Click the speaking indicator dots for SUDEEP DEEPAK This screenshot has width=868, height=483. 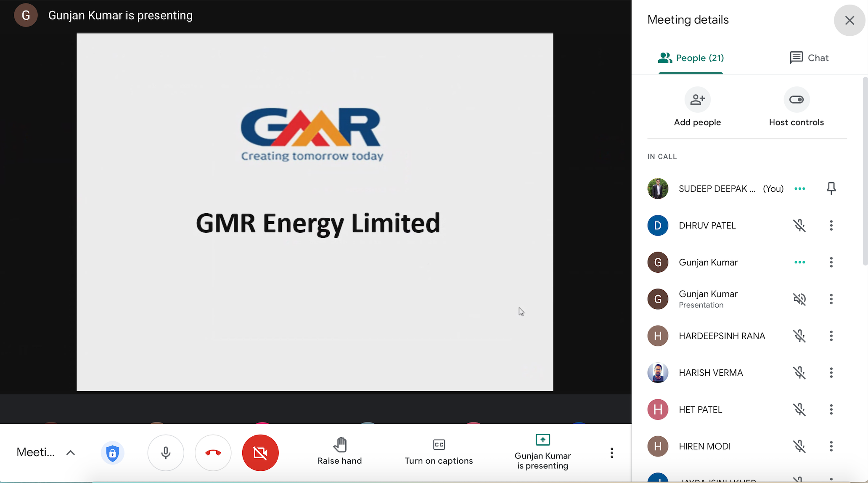pyautogui.click(x=799, y=188)
